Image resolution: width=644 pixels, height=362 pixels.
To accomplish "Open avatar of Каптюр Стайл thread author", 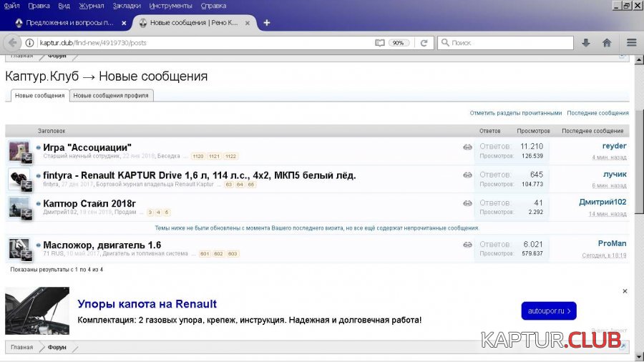I will click(x=19, y=207).
